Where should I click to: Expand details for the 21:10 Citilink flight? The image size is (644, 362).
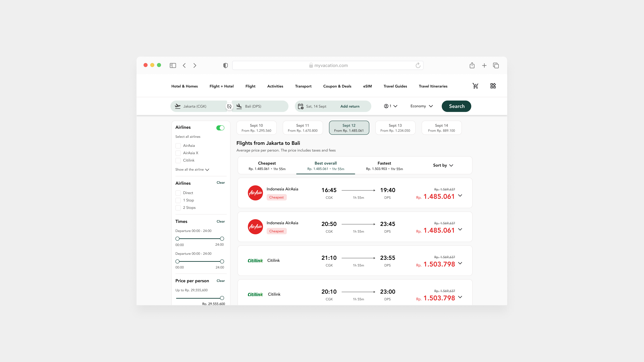460,263
